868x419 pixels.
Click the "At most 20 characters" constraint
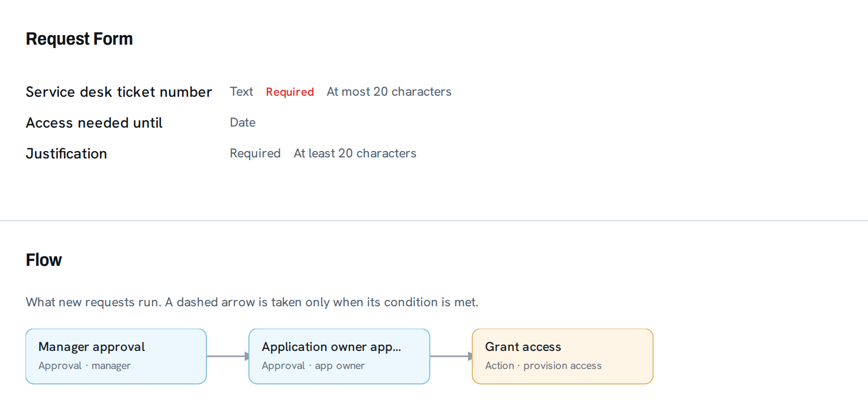pos(389,91)
